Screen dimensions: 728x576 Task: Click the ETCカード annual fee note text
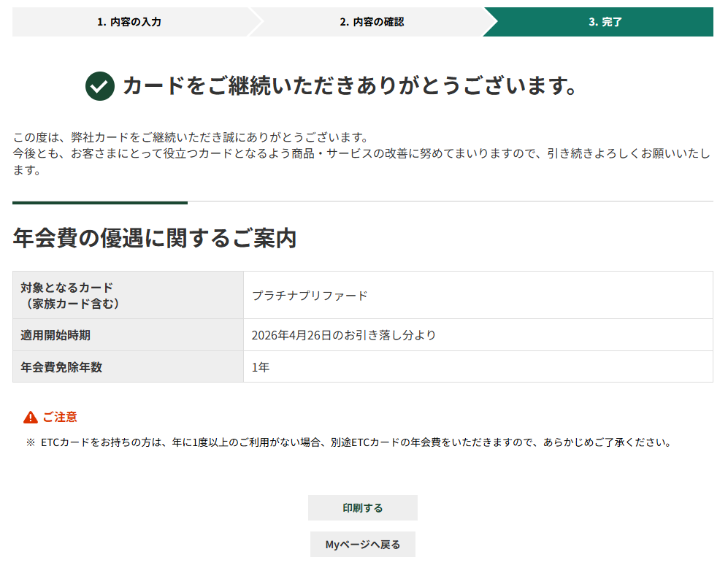(x=356, y=442)
